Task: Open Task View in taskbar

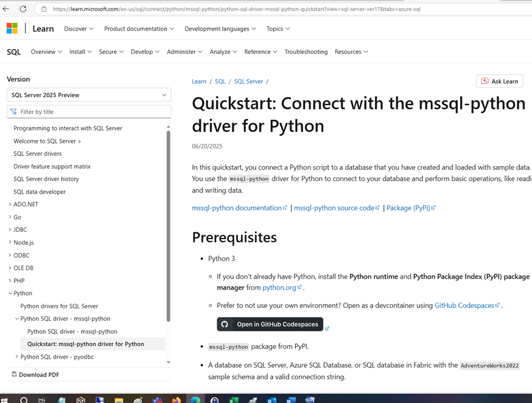Action: tap(42, 400)
